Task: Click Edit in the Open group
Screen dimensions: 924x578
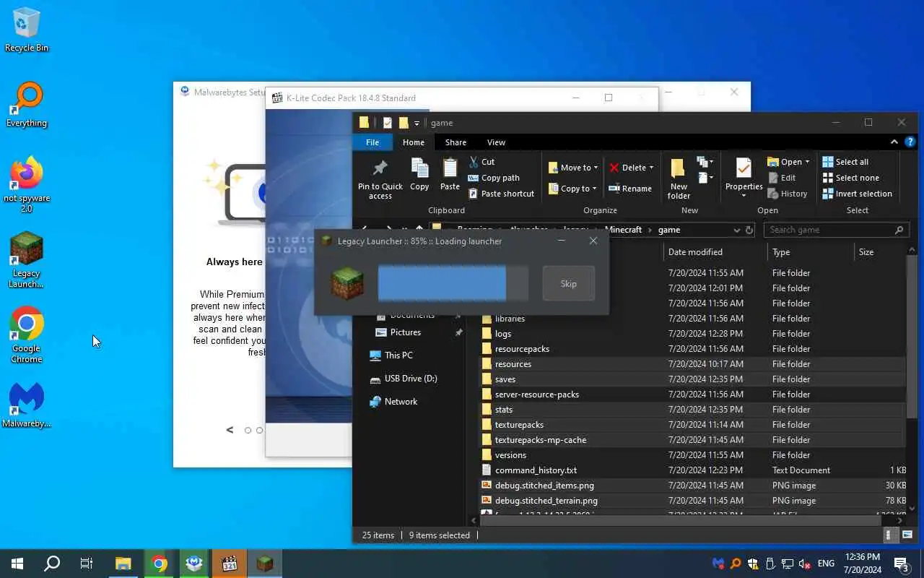Action: (782, 178)
